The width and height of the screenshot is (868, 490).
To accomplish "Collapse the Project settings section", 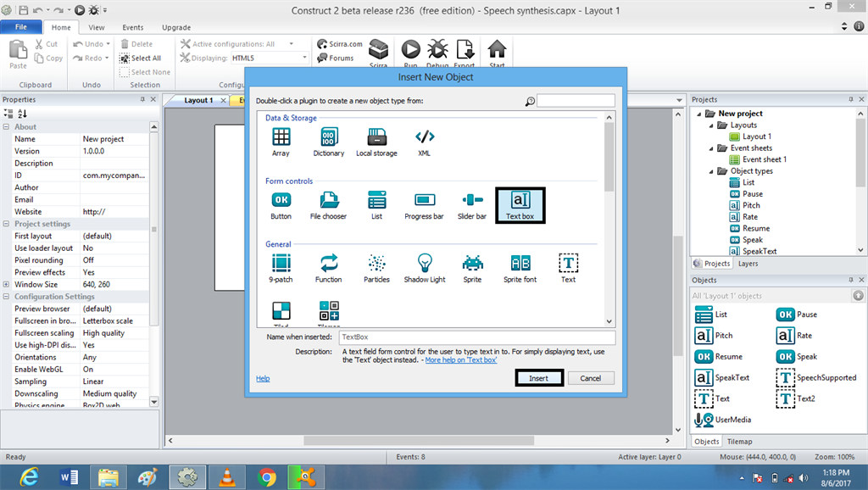I will tap(6, 224).
